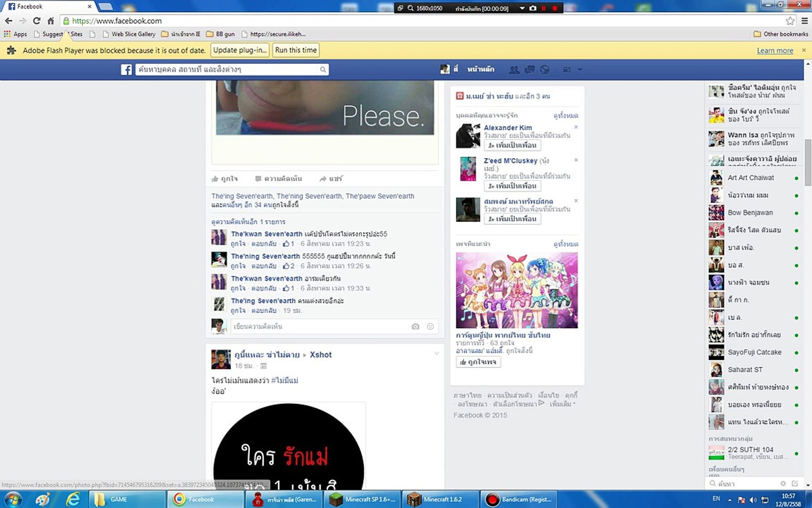The image size is (812, 508).
Task: Open chat with Saharat ST
Action: coord(754,370)
